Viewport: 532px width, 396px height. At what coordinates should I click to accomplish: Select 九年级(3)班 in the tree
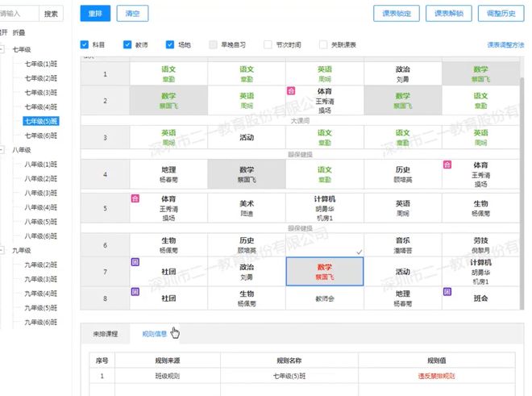point(41,279)
